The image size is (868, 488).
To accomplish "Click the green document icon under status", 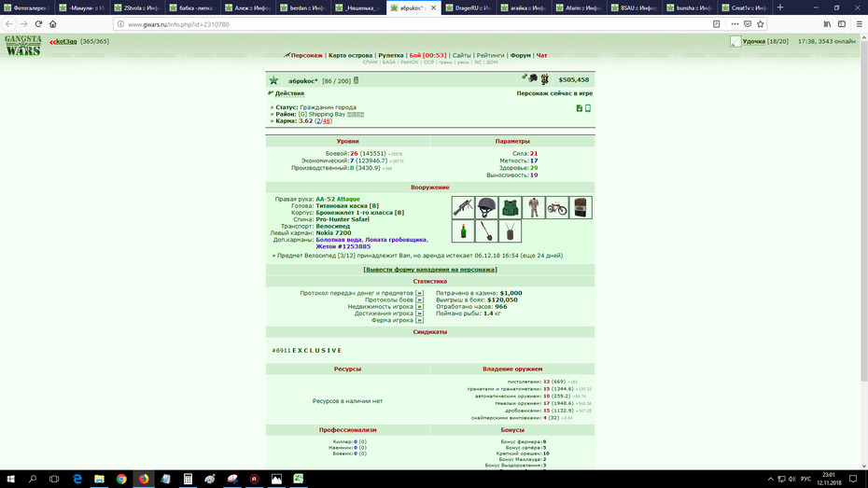I will tap(579, 108).
